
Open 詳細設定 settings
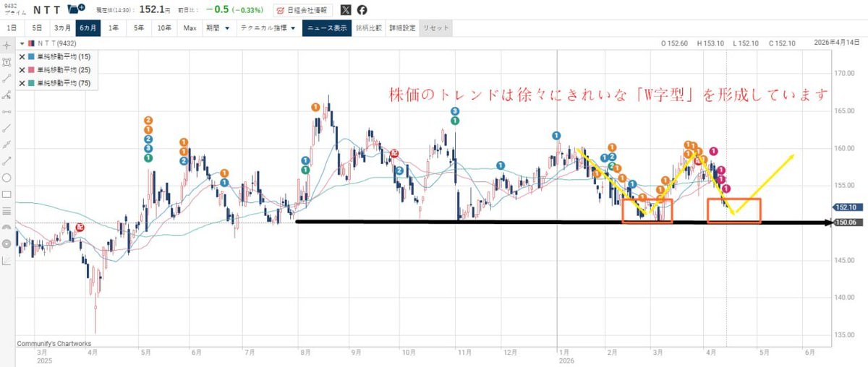402,28
